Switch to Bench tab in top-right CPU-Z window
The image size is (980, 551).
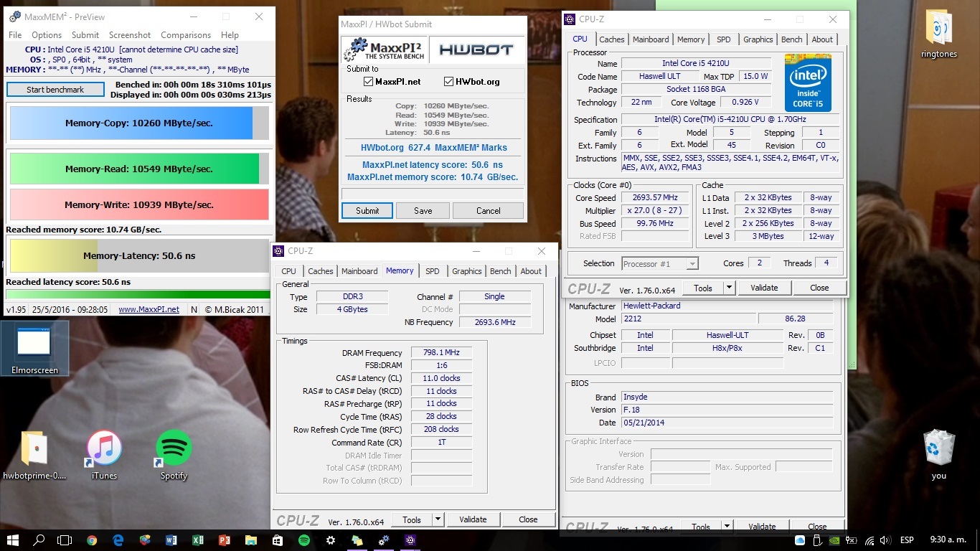point(792,39)
